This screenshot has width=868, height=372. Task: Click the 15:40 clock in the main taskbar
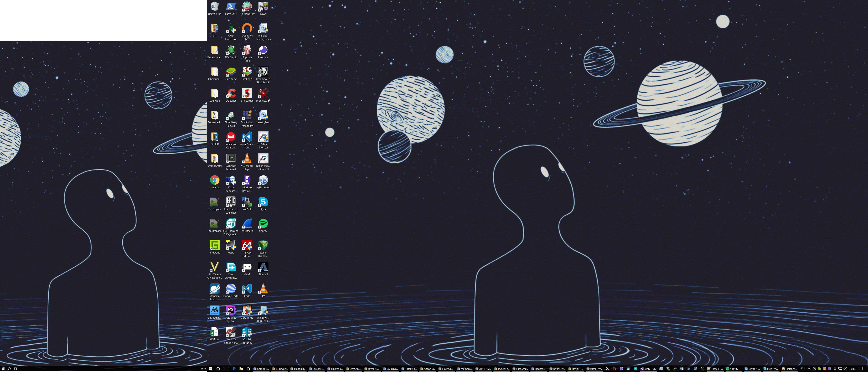[852, 369]
